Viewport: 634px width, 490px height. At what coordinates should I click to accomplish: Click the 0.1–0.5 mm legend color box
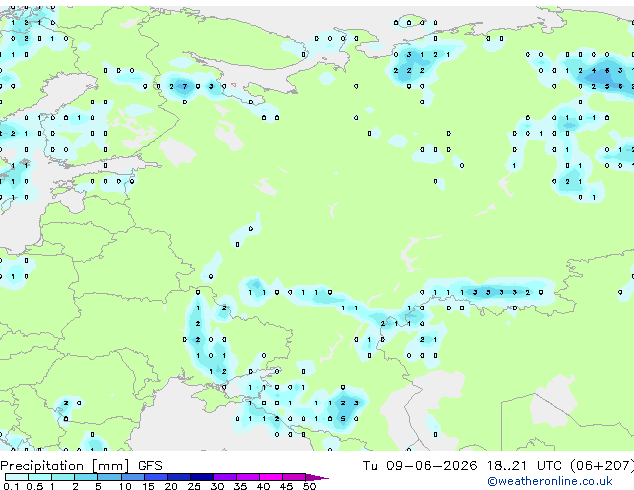point(17,477)
